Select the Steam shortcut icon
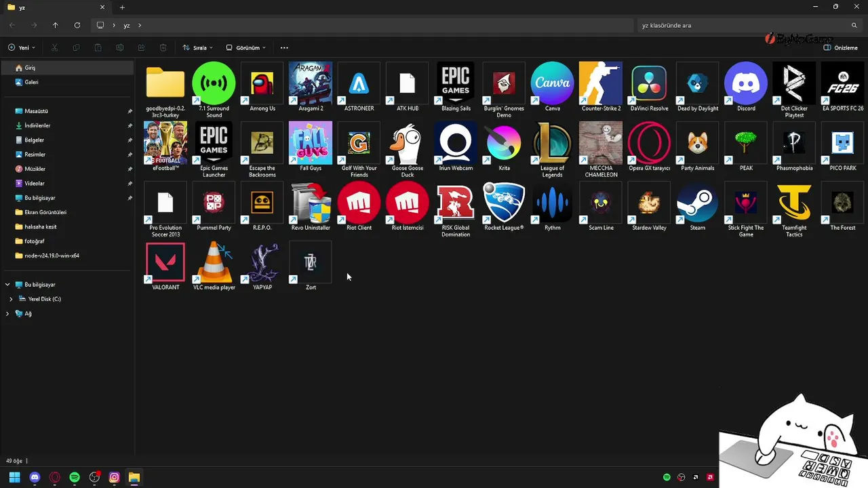 pos(698,203)
